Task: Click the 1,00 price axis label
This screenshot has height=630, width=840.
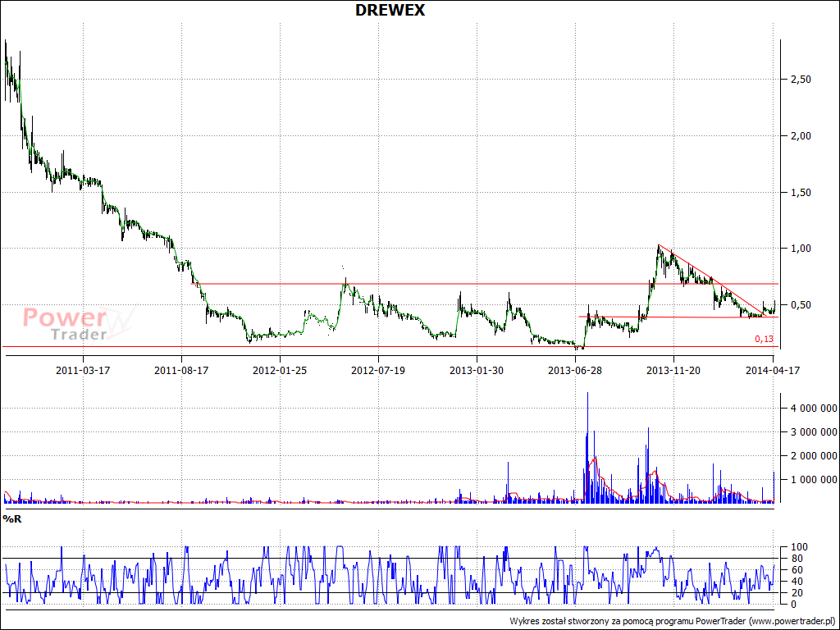Action: pos(801,249)
